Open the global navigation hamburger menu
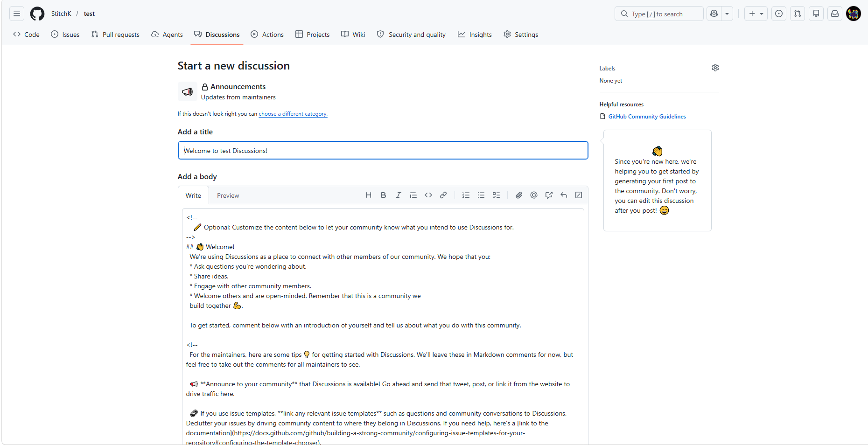 click(17, 14)
